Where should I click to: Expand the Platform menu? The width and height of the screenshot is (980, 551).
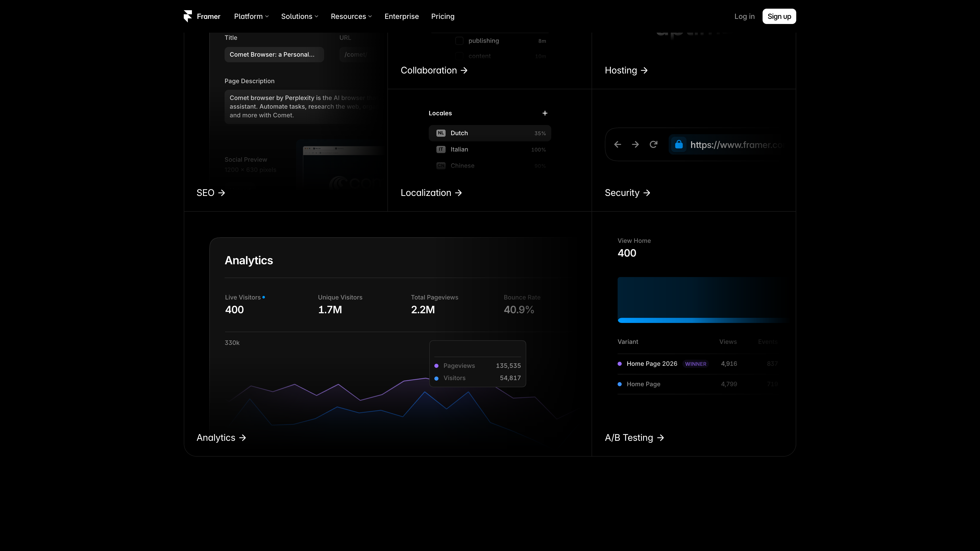251,16
